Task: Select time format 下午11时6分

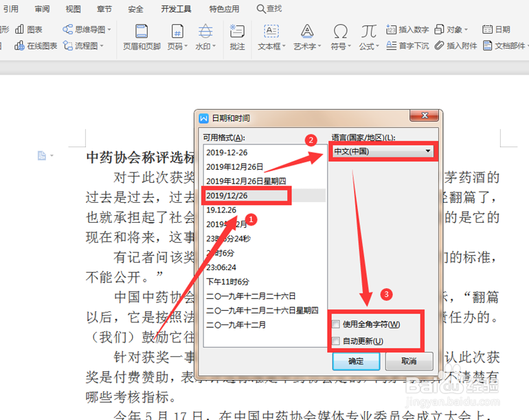Action: pyautogui.click(x=264, y=282)
